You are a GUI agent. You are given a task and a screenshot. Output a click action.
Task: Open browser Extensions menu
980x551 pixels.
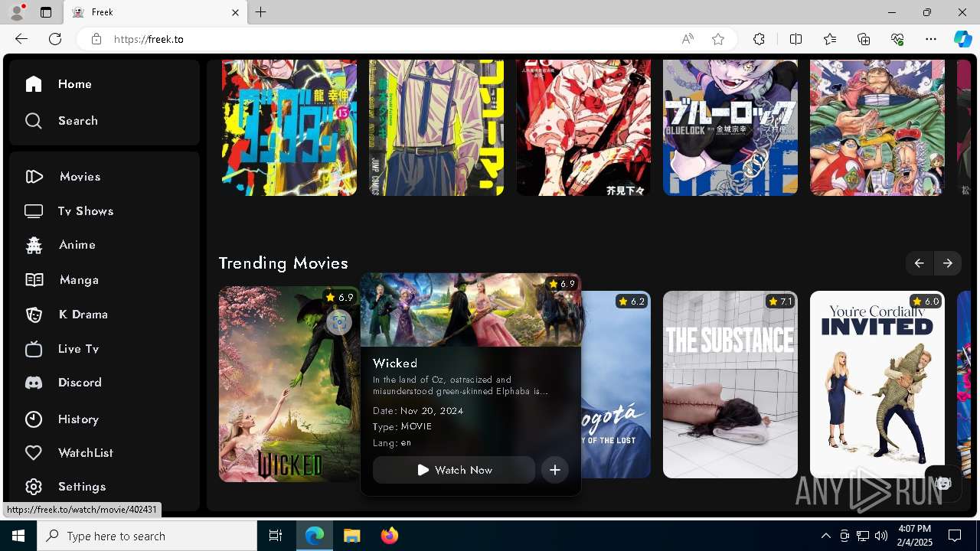pyautogui.click(x=759, y=39)
